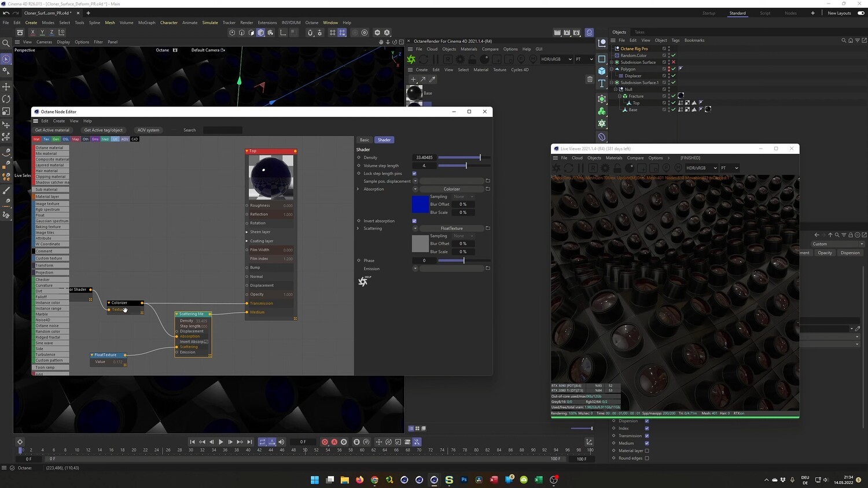
Task: Click Get Active material button
Action: click(52, 130)
